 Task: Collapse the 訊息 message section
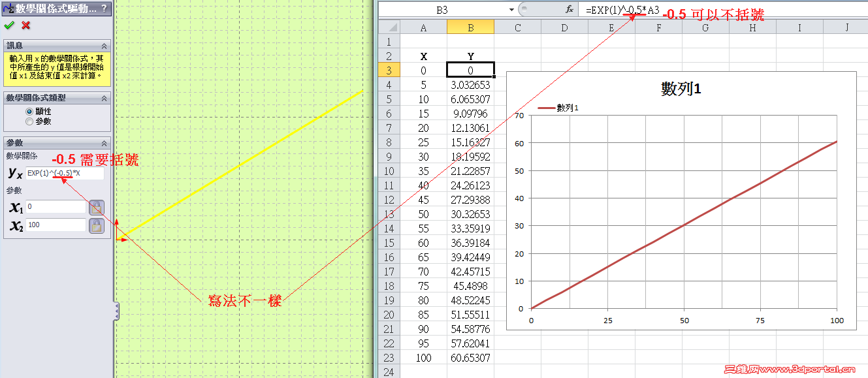click(104, 46)
